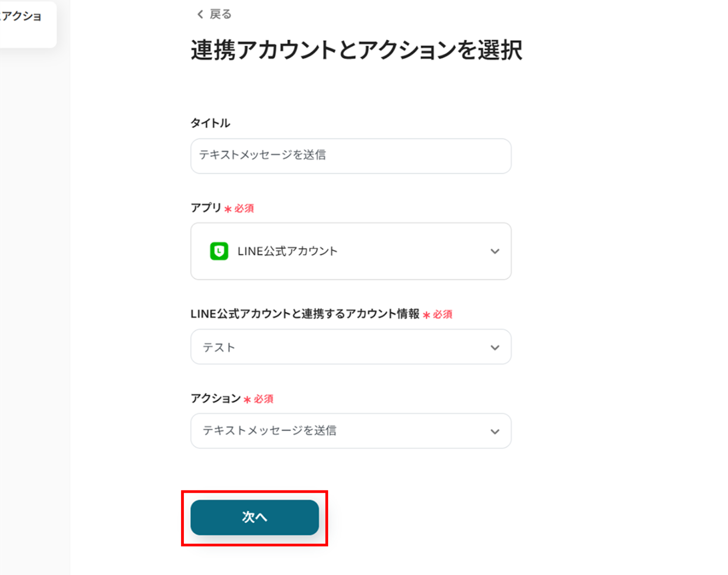Screen dimensions: 728x575
Task: Open the account info dropdown chevron
Action: coord(495,348)
